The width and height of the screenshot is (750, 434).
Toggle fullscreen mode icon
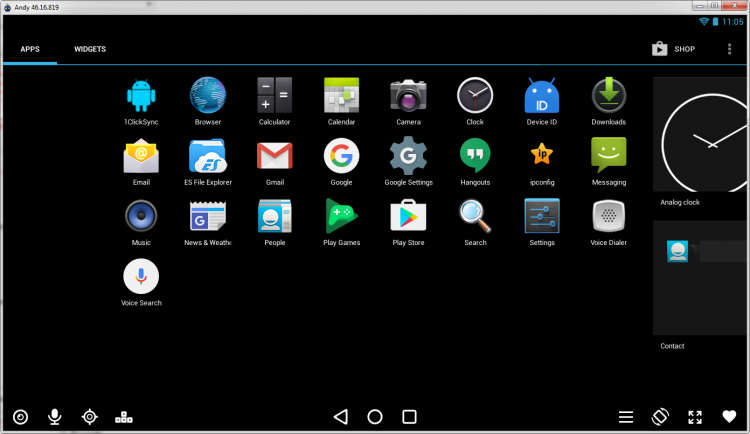(x=695, y=417)
